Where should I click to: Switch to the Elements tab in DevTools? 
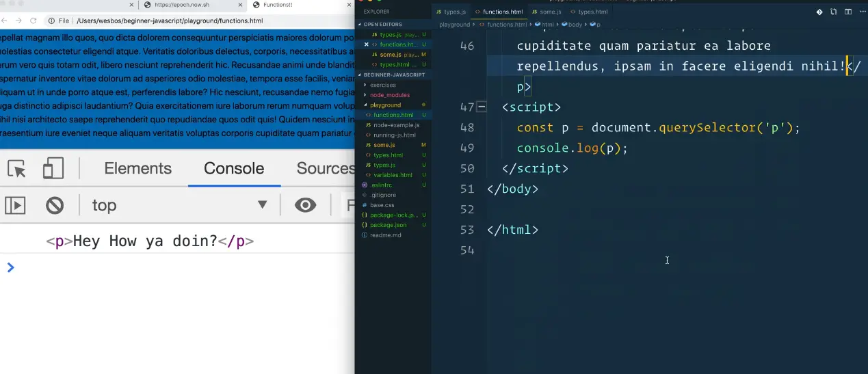tap(137, 169)
